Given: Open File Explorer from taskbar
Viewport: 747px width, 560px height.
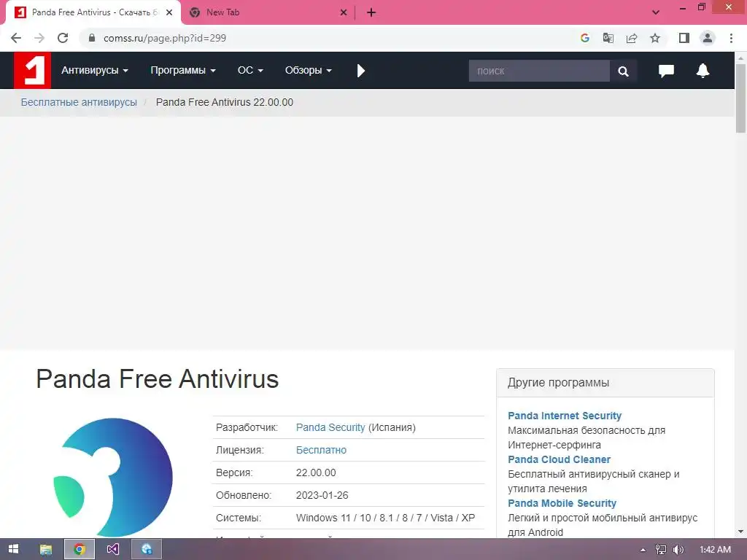Looking at the screenshot, I should pos(46,549).
